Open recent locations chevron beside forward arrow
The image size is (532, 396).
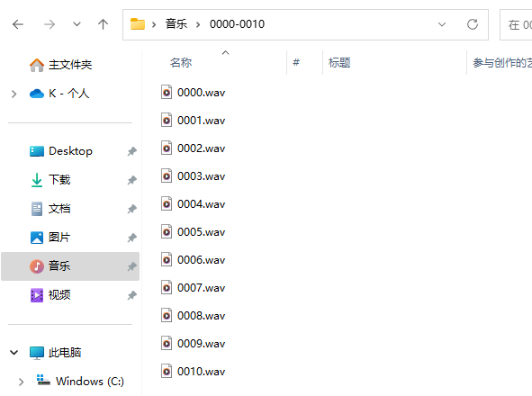[x=77, y=24]
